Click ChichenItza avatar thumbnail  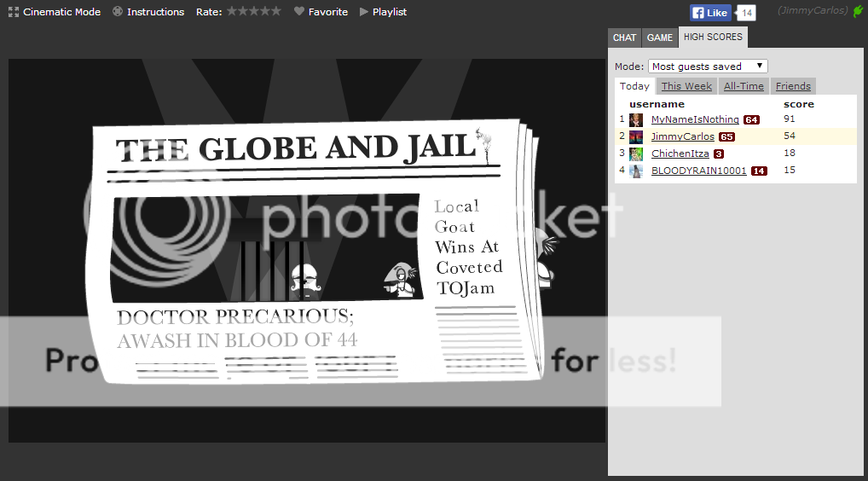[x=636, y=154]
